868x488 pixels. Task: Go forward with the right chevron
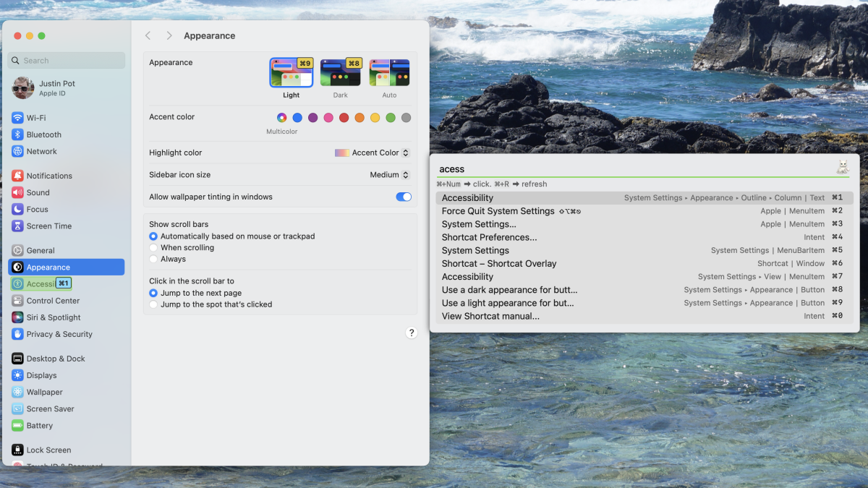[x=169, y=35]
